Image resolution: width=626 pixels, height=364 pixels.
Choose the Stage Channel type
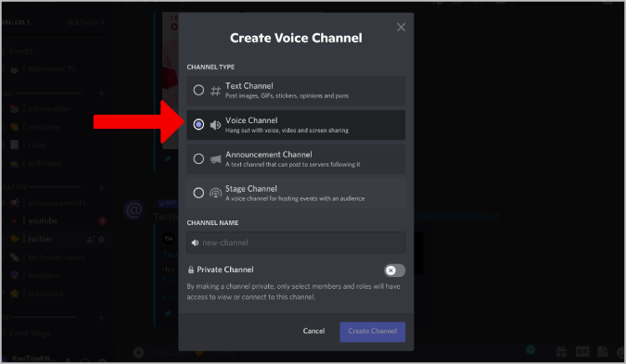[x=296, y=193]
